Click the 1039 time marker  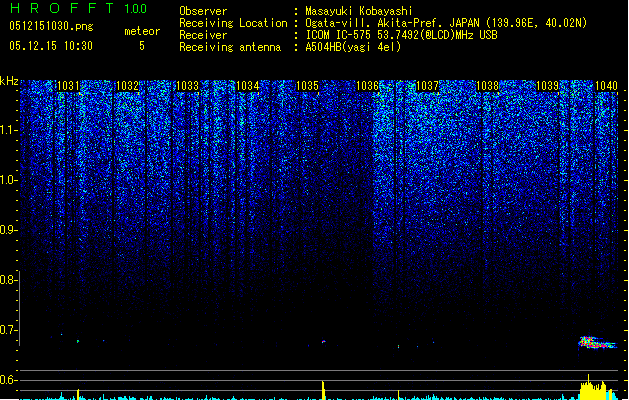coord(548,86)
